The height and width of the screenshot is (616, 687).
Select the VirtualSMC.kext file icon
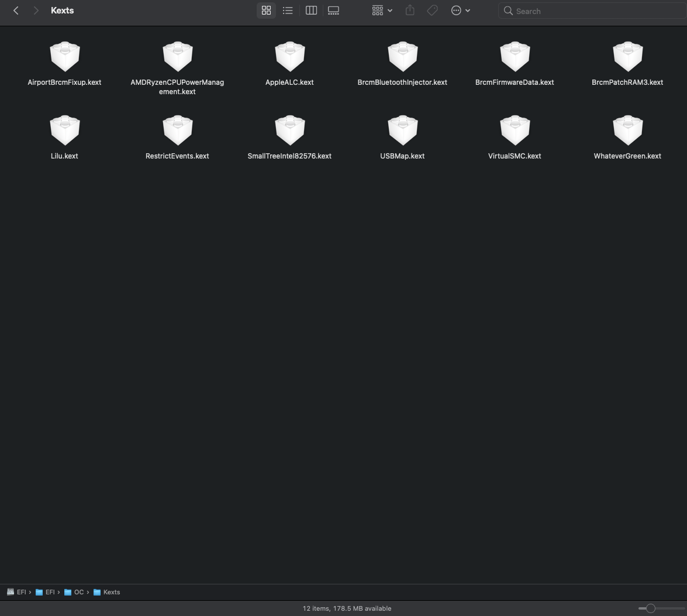(x=515, y=130)
